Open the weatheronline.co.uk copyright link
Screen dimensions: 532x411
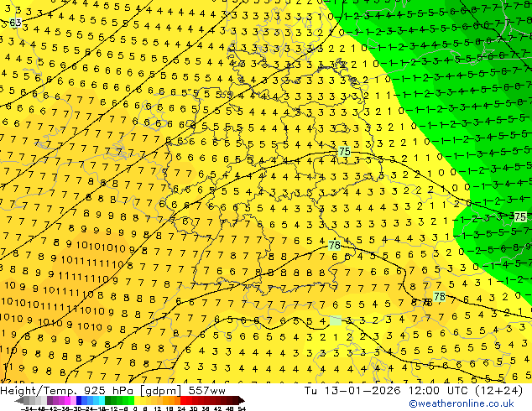point(462,403)
